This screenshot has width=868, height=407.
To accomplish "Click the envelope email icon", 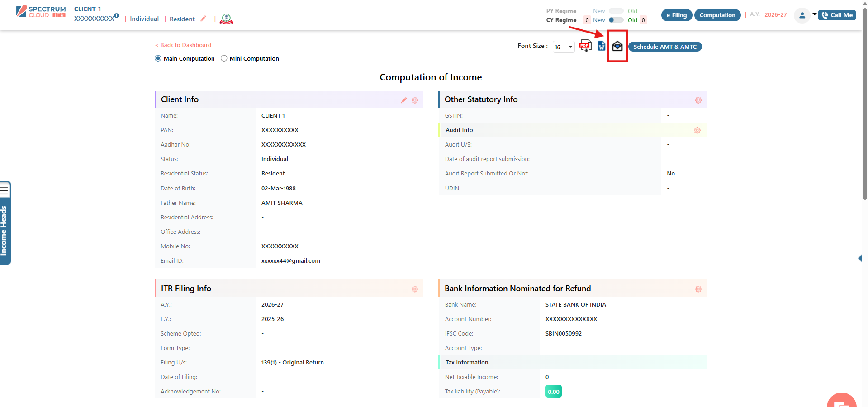I will coord(617,46).
